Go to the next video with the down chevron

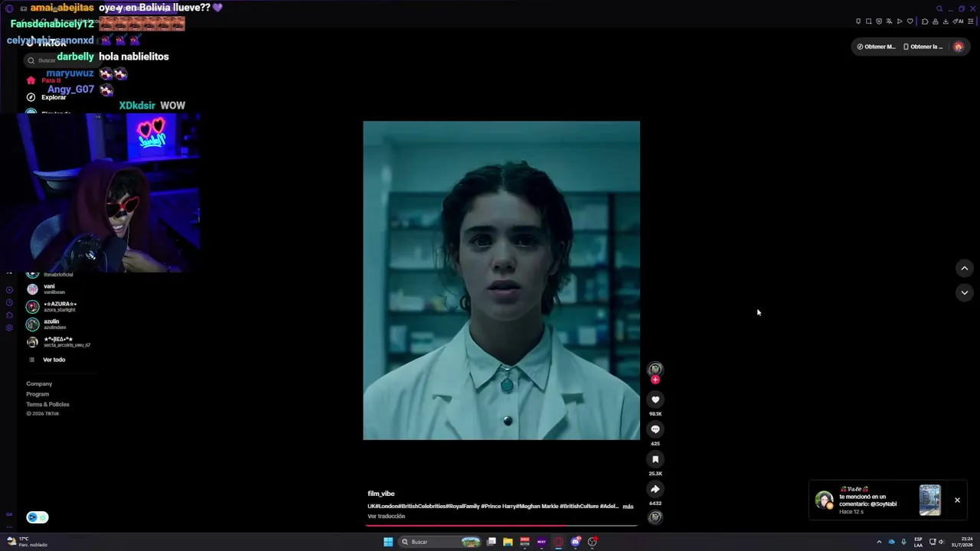(965, 292)
